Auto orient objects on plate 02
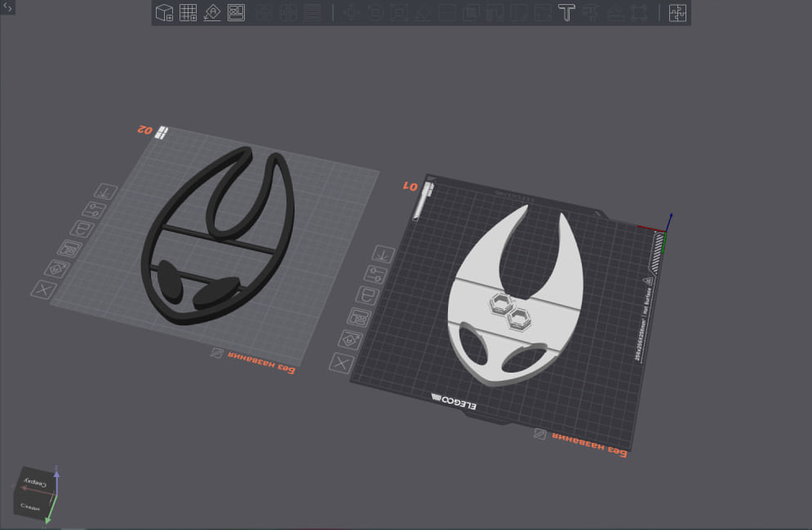The width and height of the screenshot is (812, 530). click(x=57, y=268)
